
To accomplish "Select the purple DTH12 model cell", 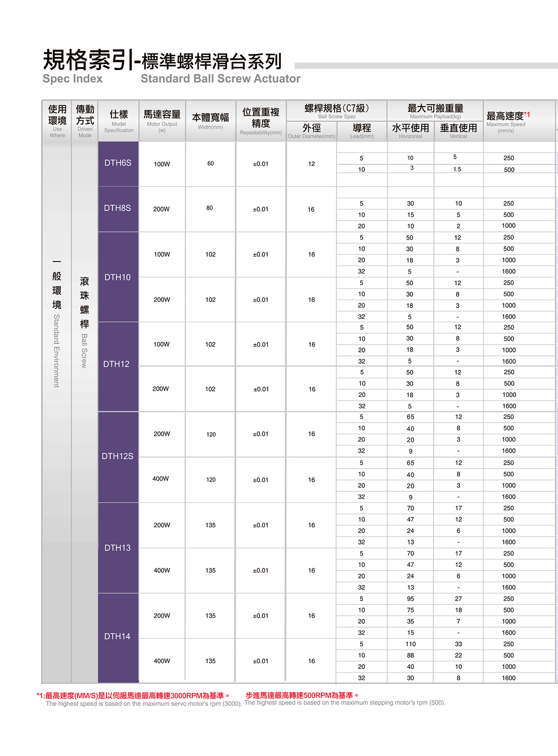I will coord(117,364).
